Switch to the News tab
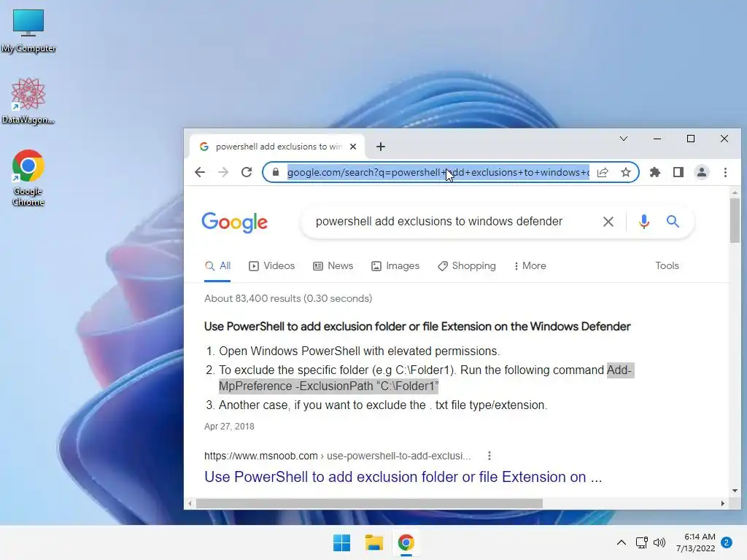Image resolution: width=747 pixels, height=560 pixels. [x=333, y=265]
